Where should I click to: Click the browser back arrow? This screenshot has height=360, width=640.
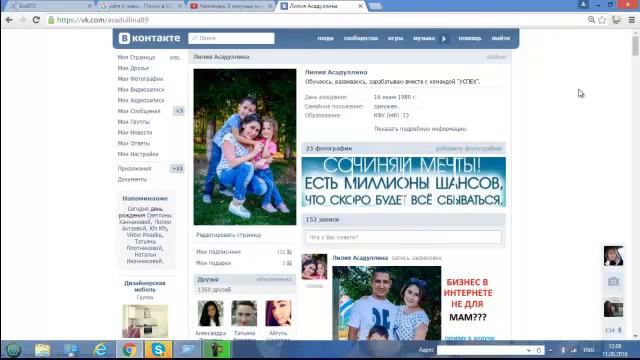click(9, 20)
